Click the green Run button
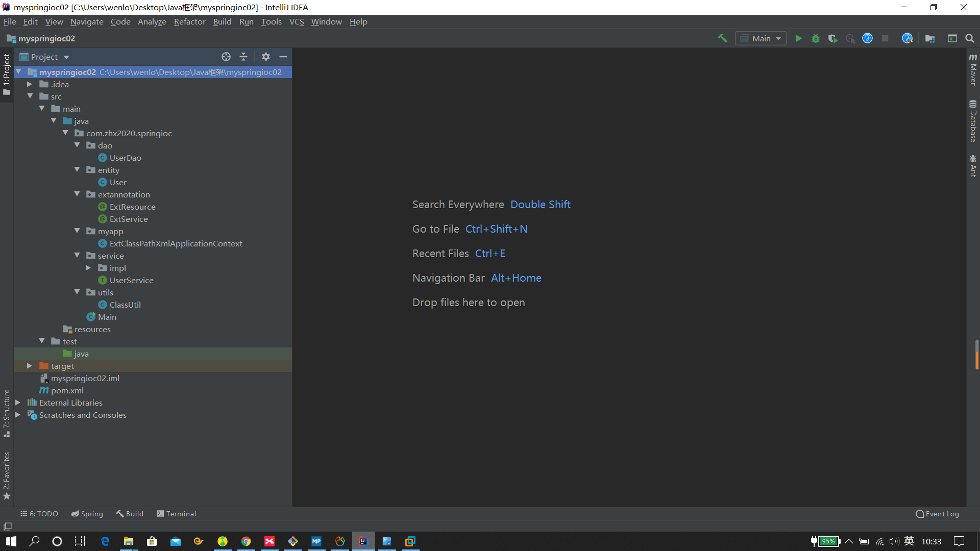This screenshot has height=551, width=980. click(x=798, y=38)
